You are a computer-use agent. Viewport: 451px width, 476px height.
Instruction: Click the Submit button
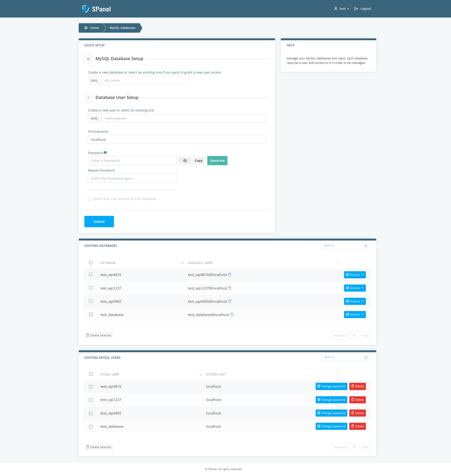pyautogui.click(x=99, y=221)
